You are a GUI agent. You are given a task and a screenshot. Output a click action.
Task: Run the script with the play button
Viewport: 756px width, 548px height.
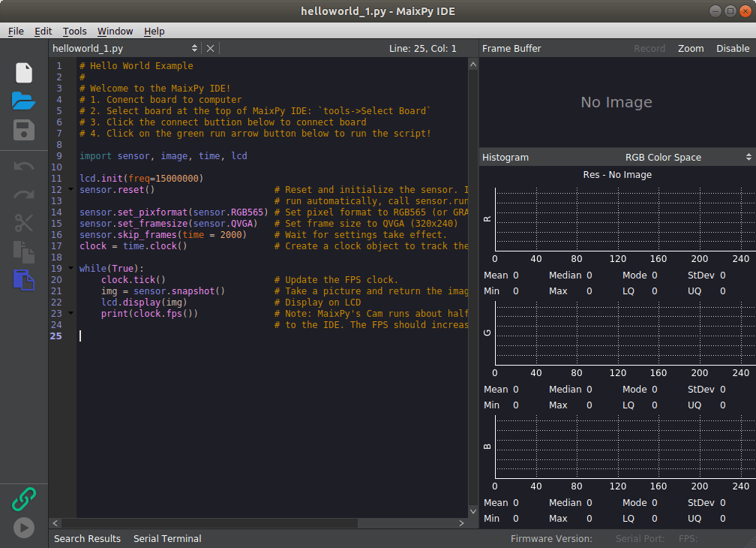click(24, 527)
